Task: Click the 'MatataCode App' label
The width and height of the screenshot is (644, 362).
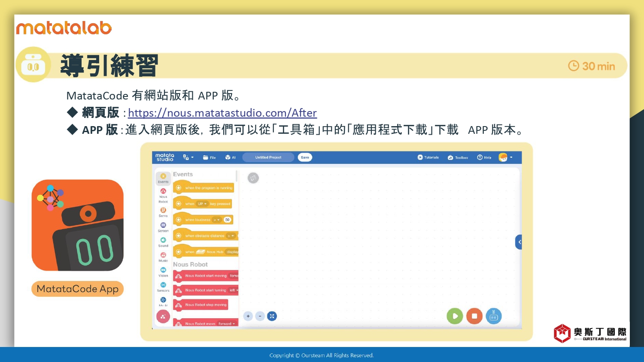Action: click(x=78, y=289)
